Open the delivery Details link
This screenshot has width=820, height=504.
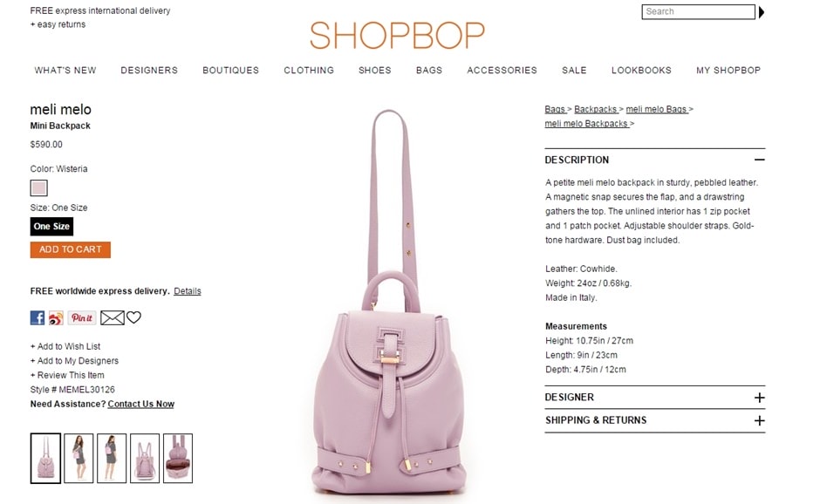pos(188,290)
